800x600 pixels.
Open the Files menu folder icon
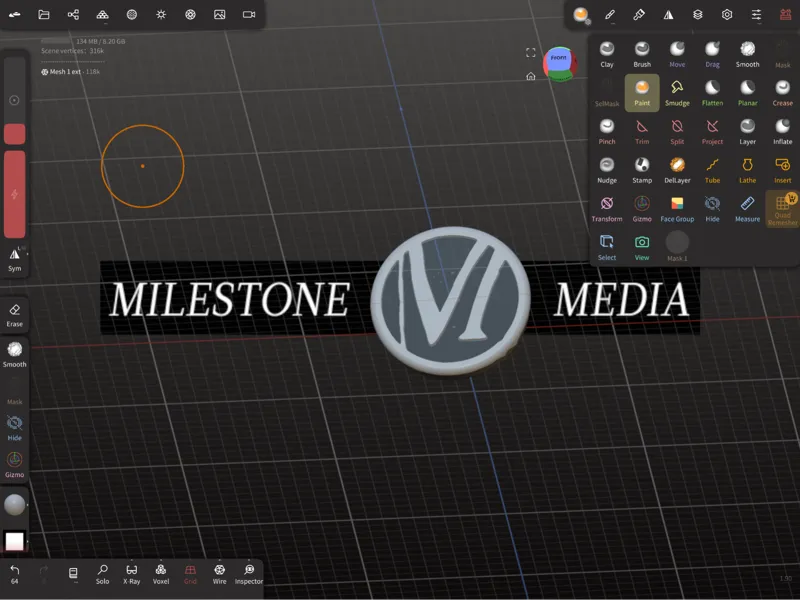[x=44, y=15]
